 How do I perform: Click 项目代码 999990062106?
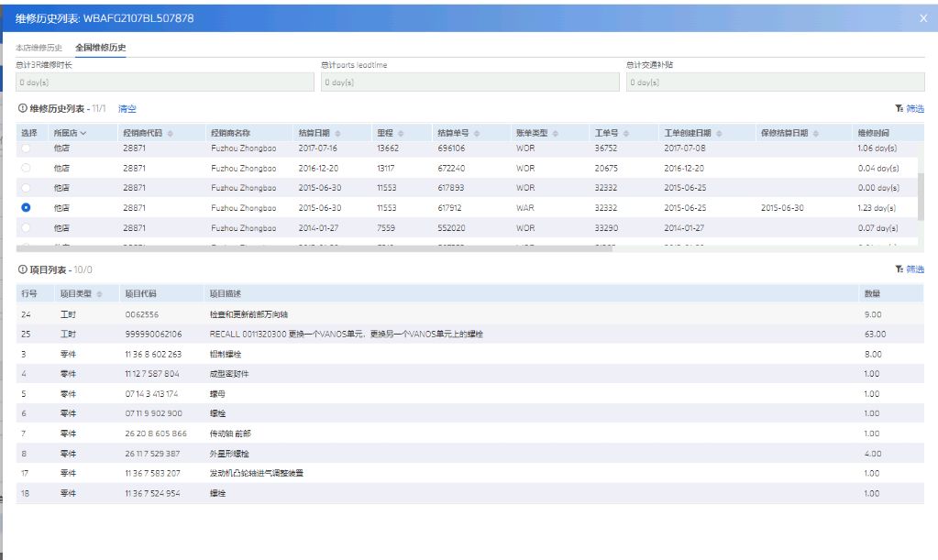click(x=153, y=335)
